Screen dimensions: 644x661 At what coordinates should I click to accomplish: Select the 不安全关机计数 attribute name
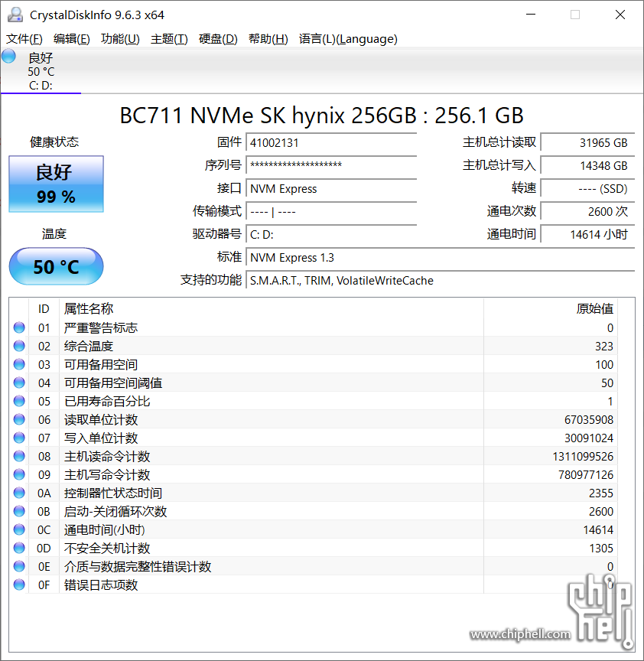(107, 548)
